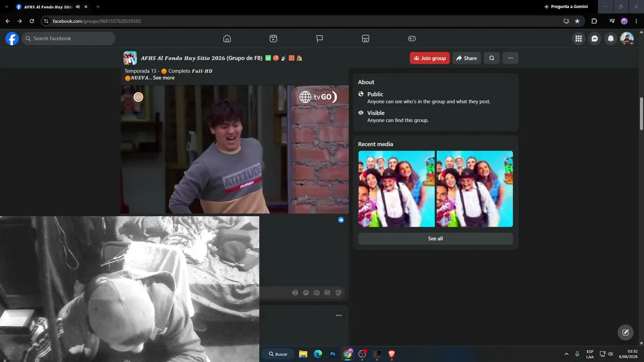Reload the Facebook page
This screenshot has height=362, width=644.
[32, 21]
